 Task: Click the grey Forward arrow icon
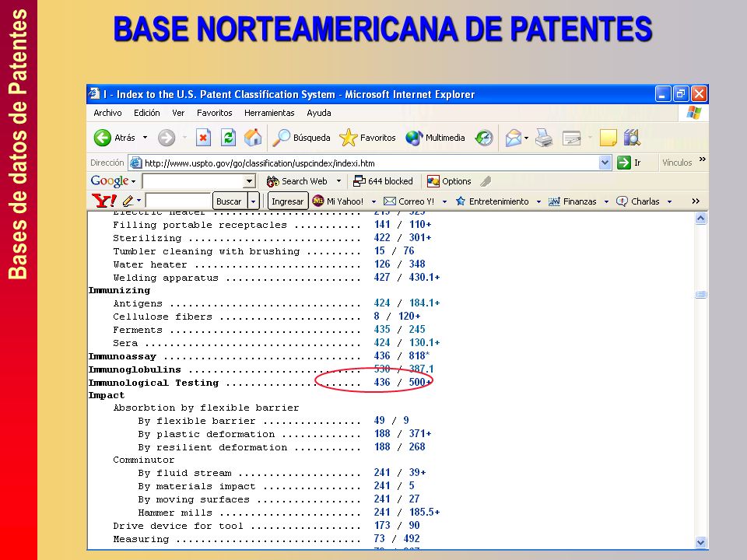click(167, 138)
